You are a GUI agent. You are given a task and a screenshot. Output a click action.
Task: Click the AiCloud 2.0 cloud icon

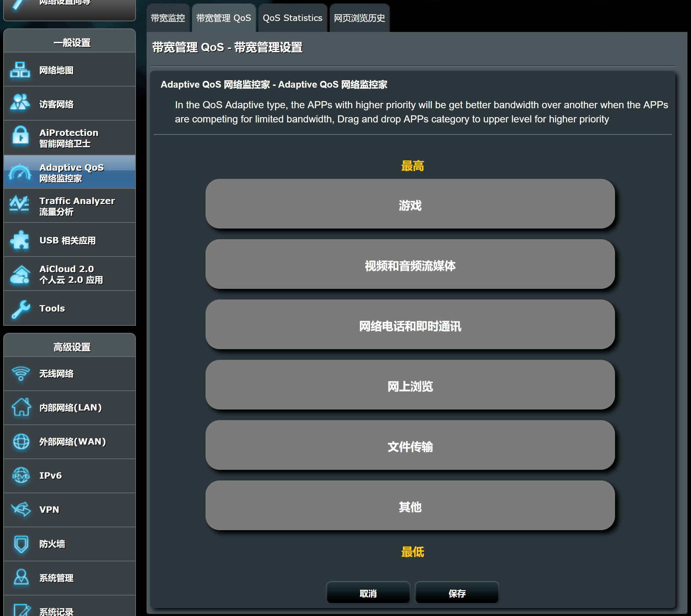tap(20, 274)
